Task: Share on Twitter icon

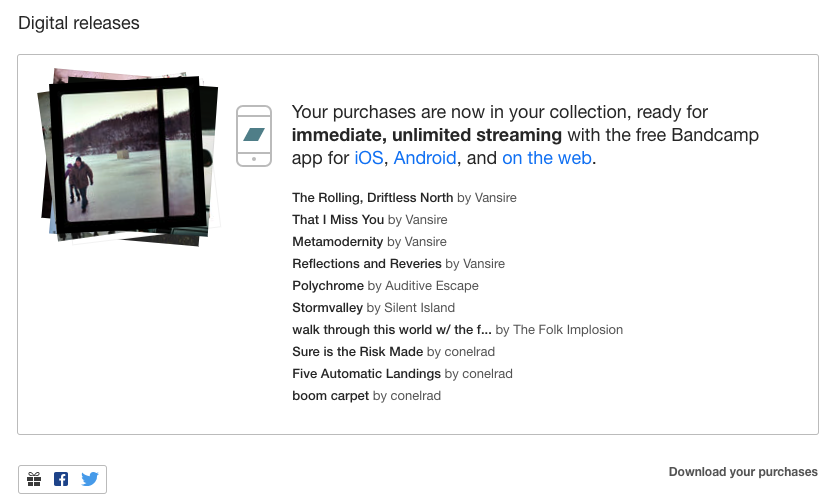Action: (x=90, y=479)
